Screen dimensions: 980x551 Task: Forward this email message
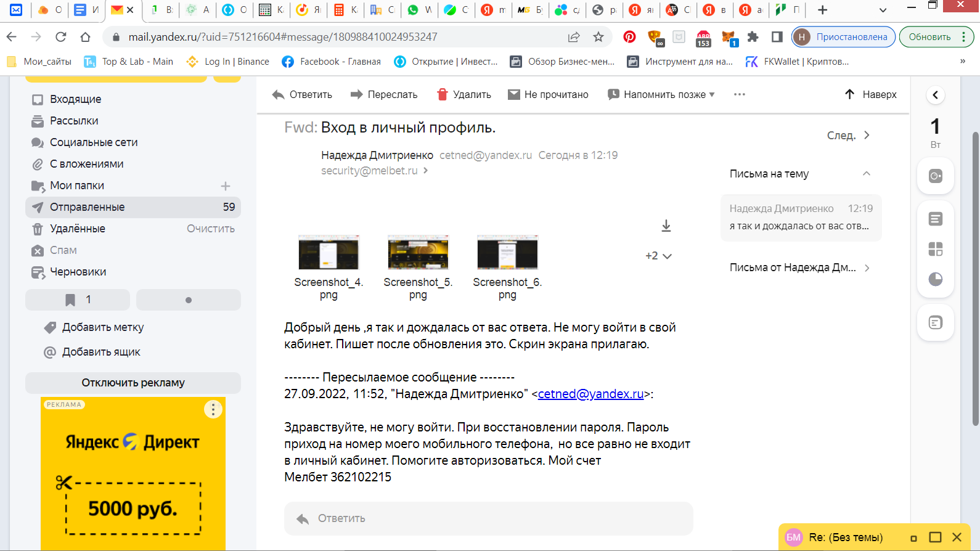[383, 94]
